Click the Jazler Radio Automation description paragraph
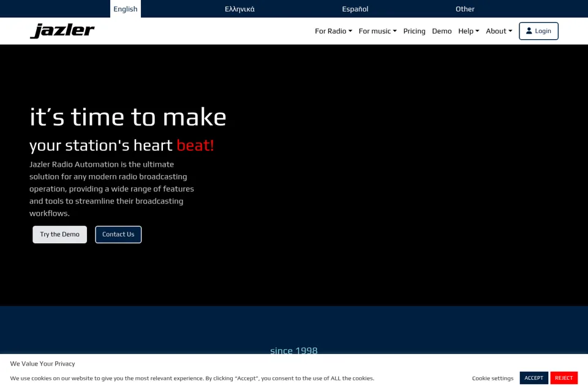Screen dimensions: 588x392 point(111,189)
